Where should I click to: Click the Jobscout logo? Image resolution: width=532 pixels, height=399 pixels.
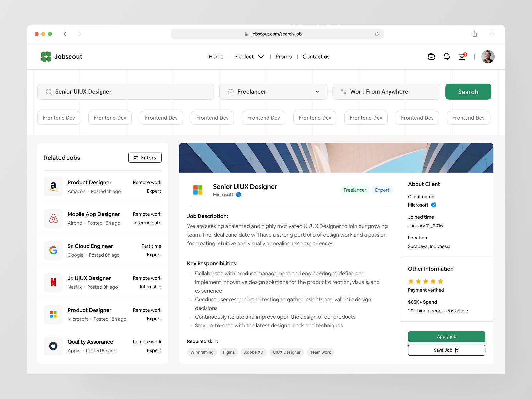coord(62,56)
